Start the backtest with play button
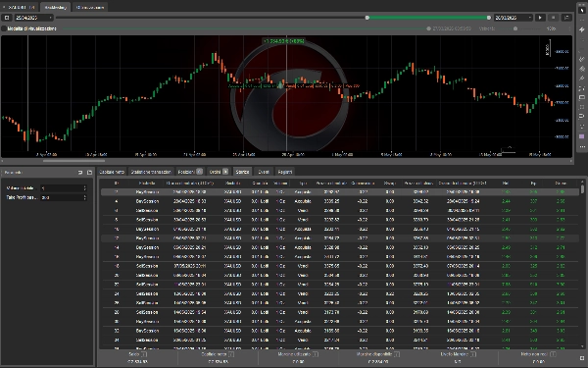 coord(540,18)
